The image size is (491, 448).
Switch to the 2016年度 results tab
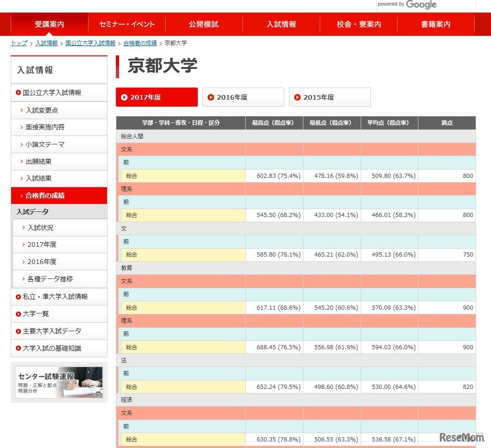click(243, 97)
